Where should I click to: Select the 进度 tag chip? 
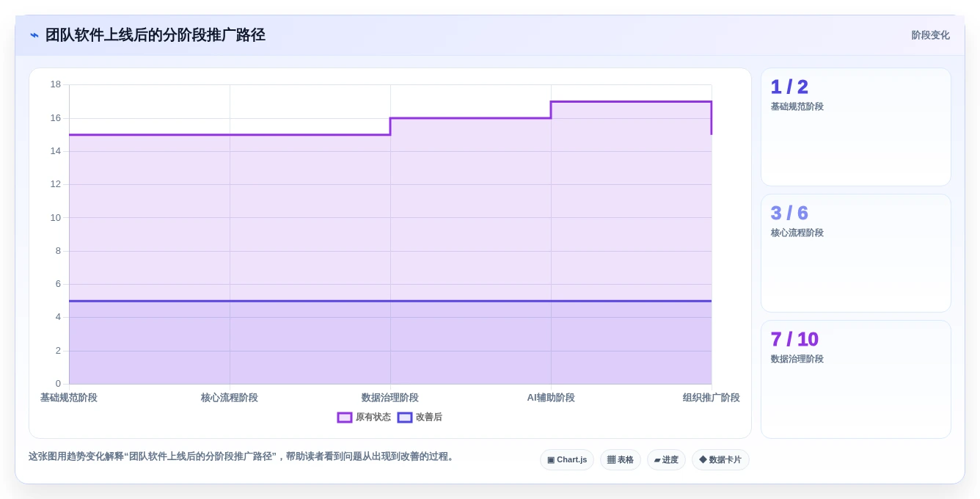666,460
